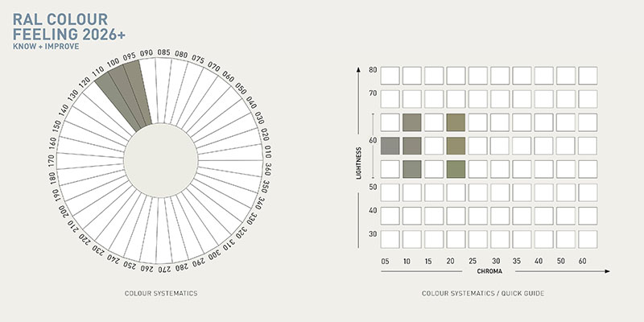Viewport: 644px width, 322px height.
Task: Click the topmost colored swatch in chroma 20 column
Action: pos(456,122)
